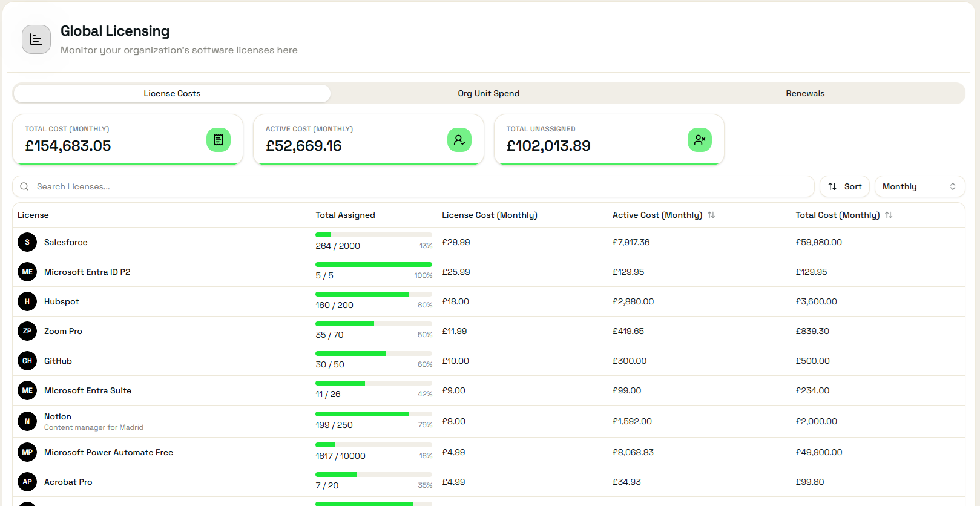Screen dimensions: 980x506
Task: Click the GitHub license name
Action: click(58, 361)
